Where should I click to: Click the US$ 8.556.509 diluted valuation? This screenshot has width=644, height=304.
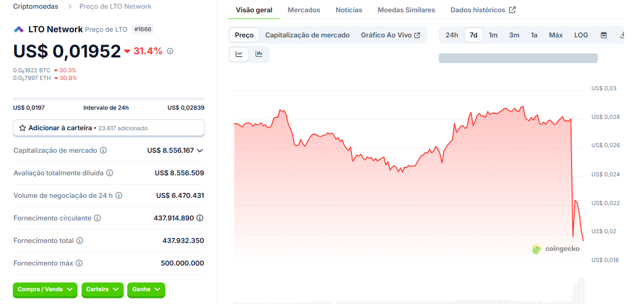(179, 173)
